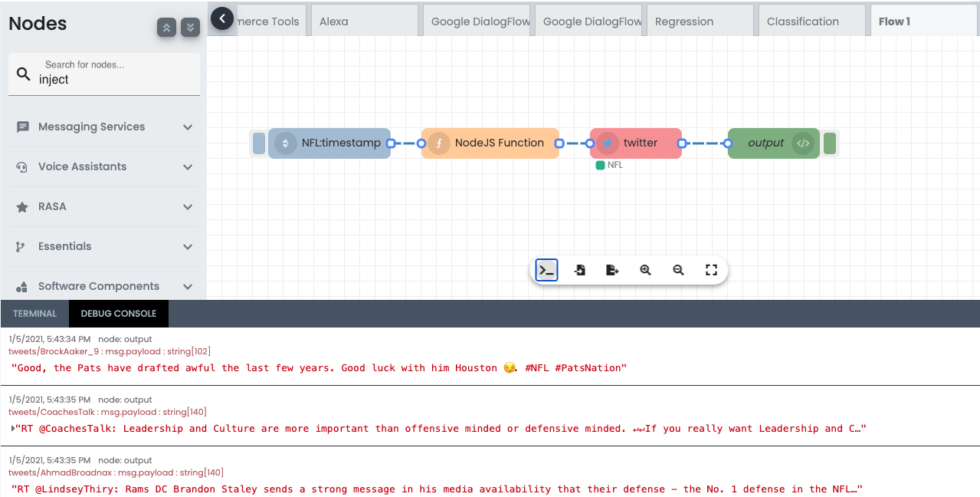Click the input port of NodeJS Function node
This screenshot has height=497, width=980.
421,143
